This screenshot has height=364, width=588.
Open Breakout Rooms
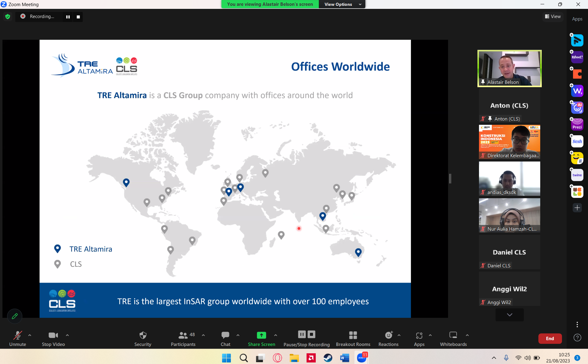[353, 339]
